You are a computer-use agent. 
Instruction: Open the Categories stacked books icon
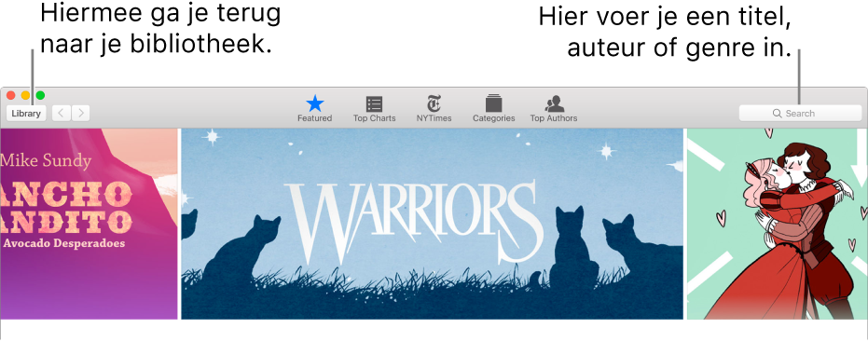point(493,103)
